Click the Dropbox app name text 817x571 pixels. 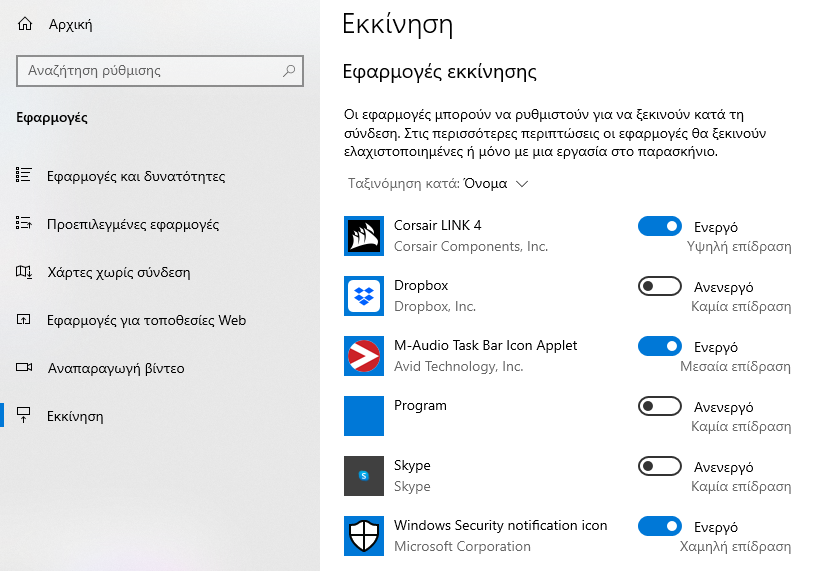click(421, 285)
